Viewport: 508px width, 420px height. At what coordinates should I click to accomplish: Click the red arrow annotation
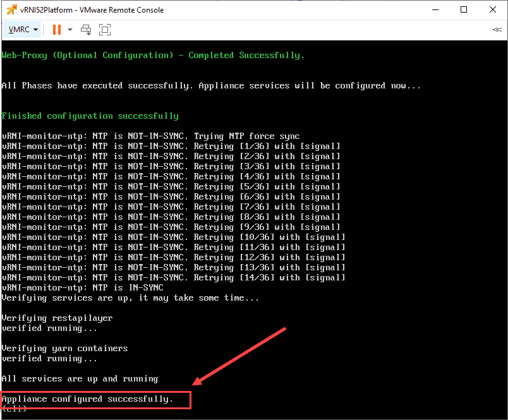[x=240, y=354]
